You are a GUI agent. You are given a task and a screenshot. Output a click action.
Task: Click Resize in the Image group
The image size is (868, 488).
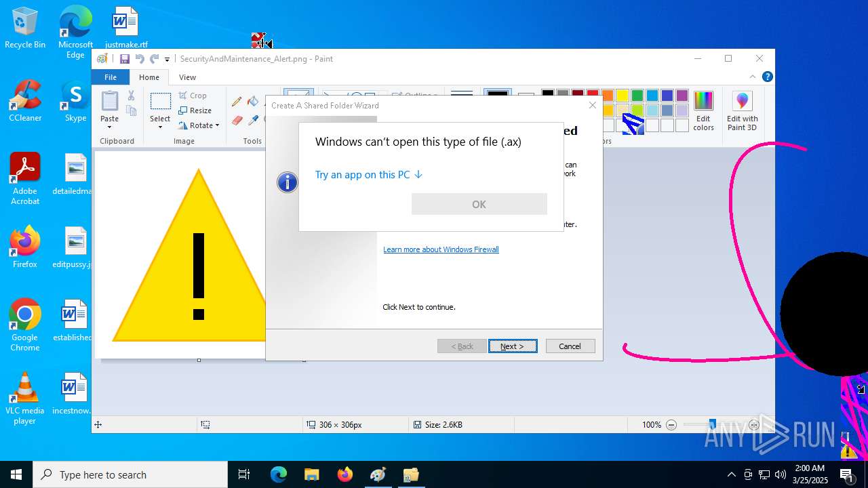click(x=195, y=110)
